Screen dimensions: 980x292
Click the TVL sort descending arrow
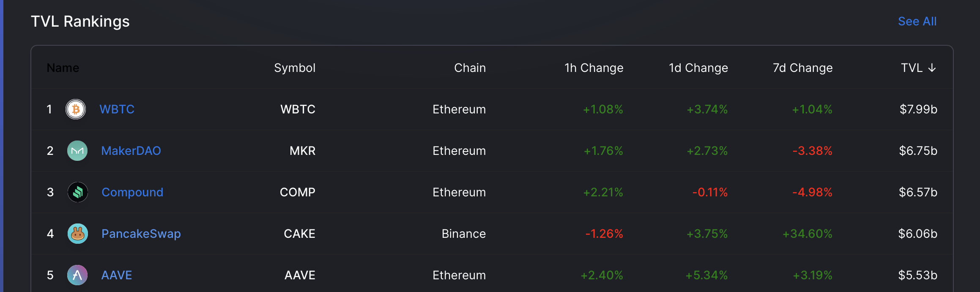[932, 68]
